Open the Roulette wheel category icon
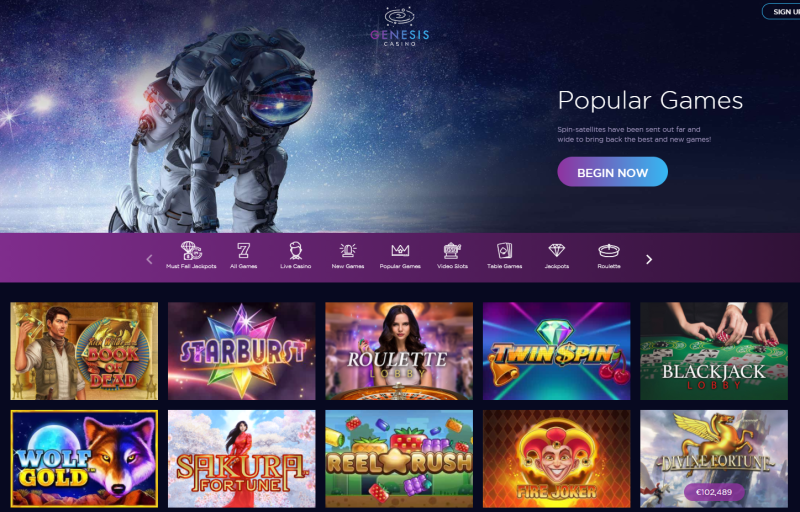 click(609, 250)
